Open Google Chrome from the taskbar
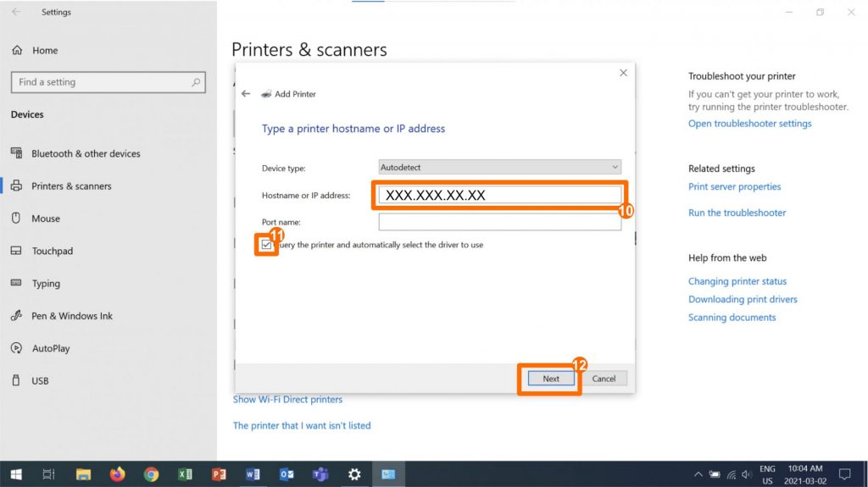 (x=151, y=474)
